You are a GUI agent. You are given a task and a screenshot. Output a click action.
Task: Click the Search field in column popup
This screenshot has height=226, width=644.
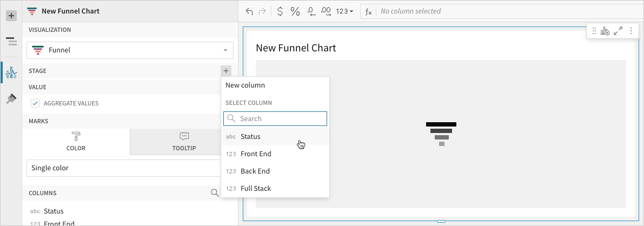pos(281,119)
